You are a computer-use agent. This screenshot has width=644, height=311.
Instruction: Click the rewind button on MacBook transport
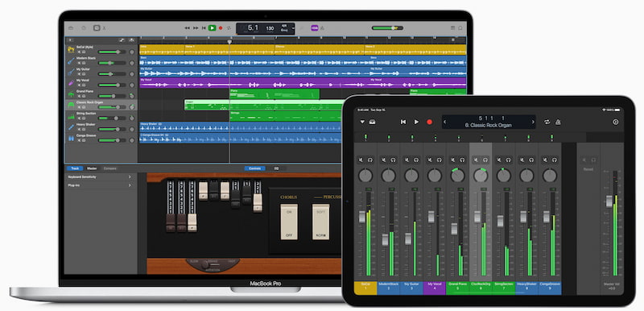tap(188, 28)
